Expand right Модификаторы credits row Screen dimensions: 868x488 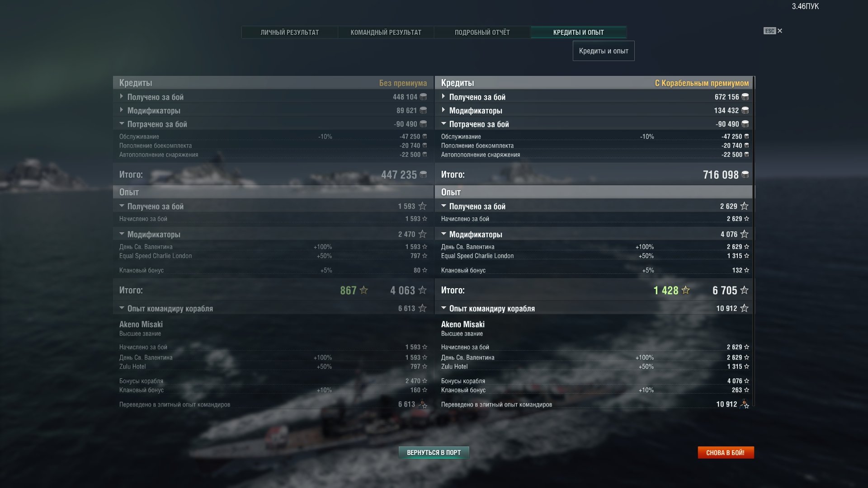[x=594, y=110]
